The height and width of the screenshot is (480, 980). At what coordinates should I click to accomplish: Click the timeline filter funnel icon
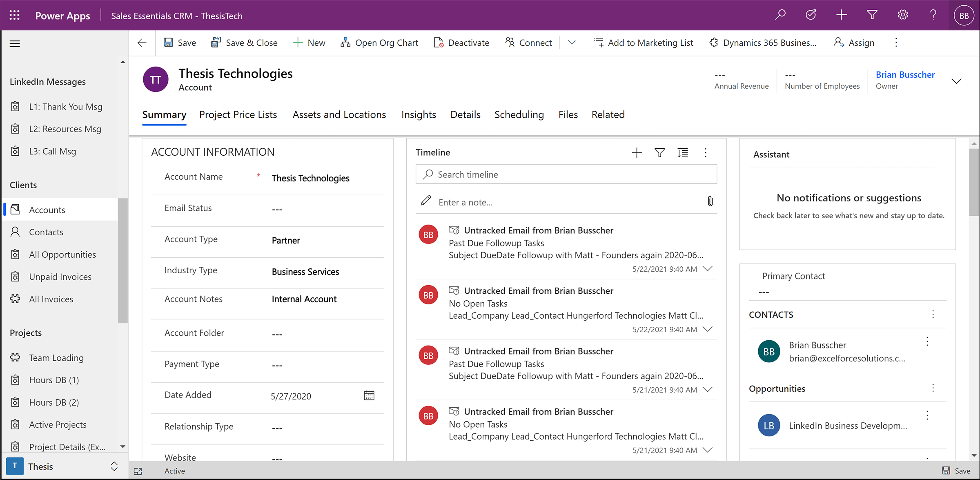[659, 153]
